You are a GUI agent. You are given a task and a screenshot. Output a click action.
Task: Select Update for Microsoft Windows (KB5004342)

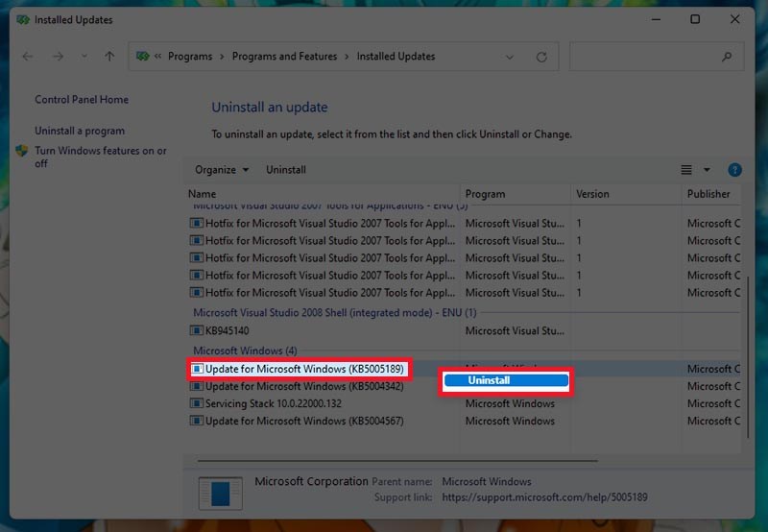pos(304,386)
